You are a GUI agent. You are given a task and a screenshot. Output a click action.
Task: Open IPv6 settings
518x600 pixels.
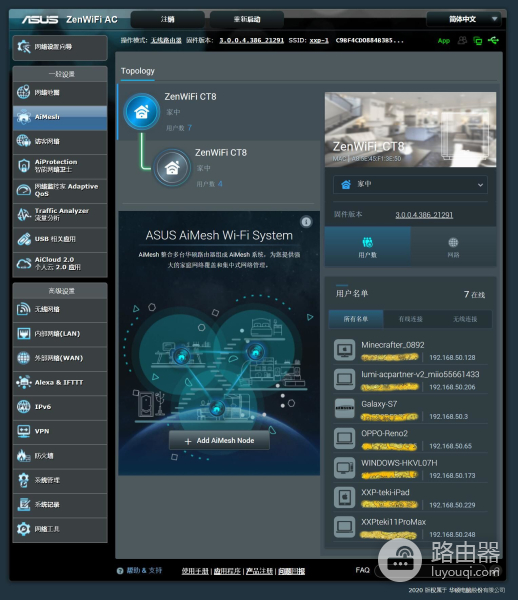pos(60,407)
